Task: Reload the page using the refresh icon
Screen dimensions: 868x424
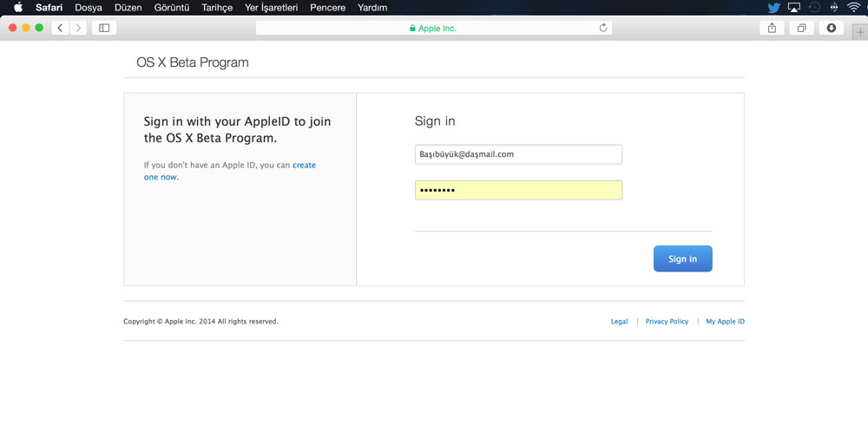Action: [603, 28]
